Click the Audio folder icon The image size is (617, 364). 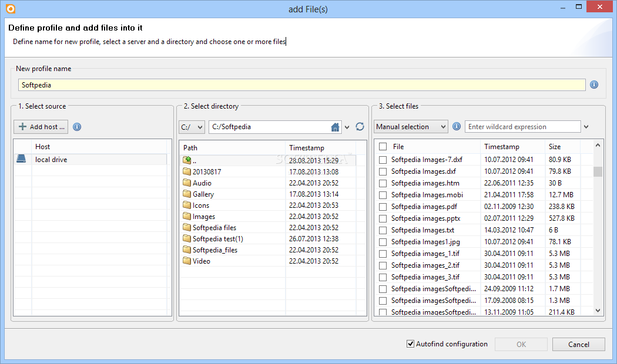(x=187, y=183)
